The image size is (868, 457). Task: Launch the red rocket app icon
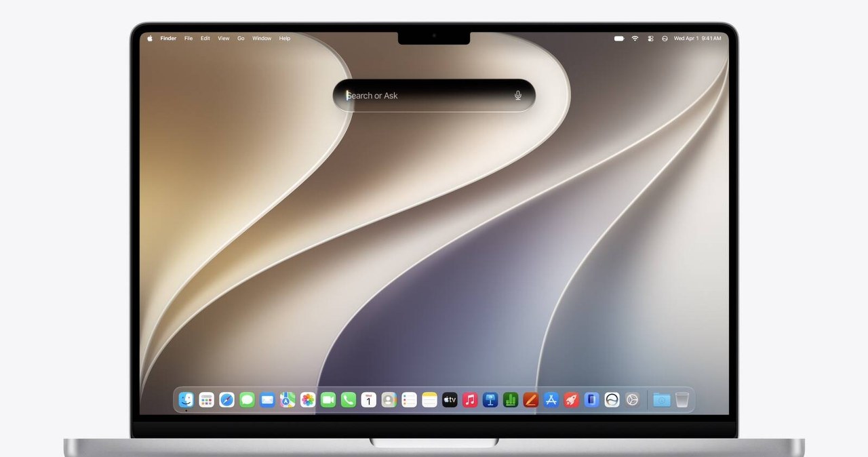coord(572,400)
